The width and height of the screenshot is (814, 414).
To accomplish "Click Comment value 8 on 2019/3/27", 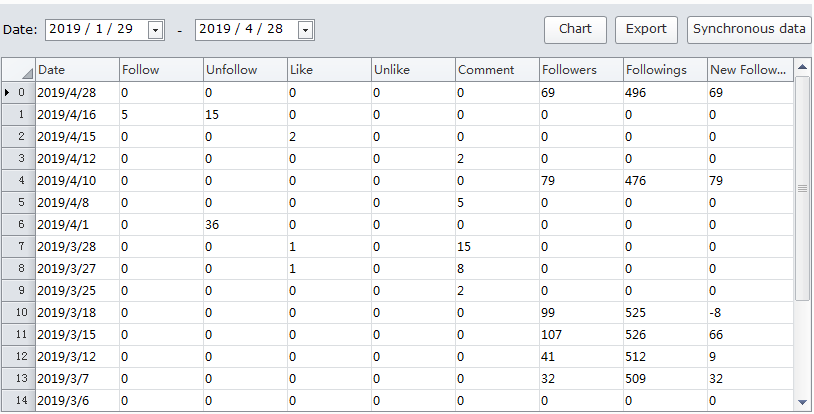I will click(498, 269).
